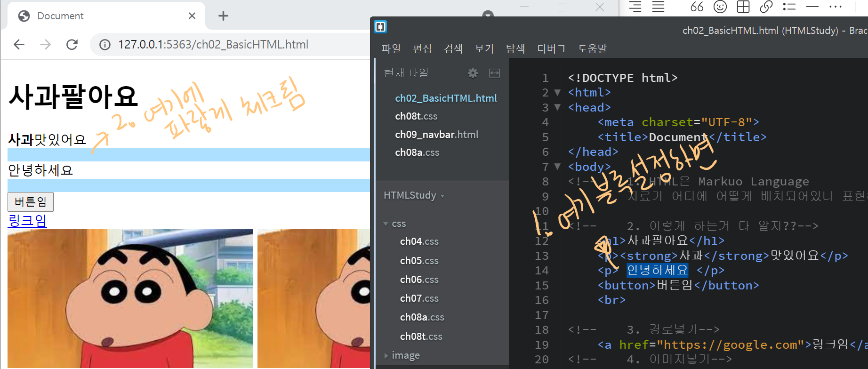The image size is (868, 369).
Task: Insert a horizontal line via dash icon
Action: 812,7
